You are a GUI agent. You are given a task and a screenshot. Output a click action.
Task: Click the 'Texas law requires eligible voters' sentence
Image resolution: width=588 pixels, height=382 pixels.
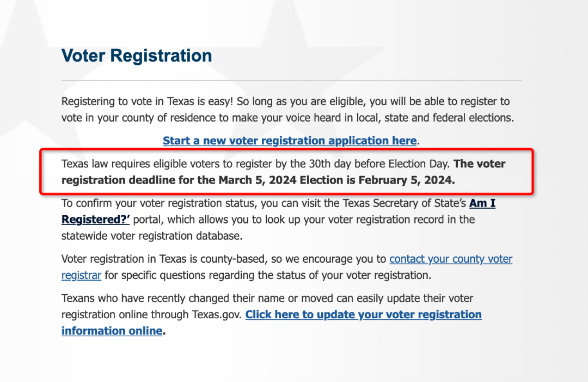click(x=163, y=164)
